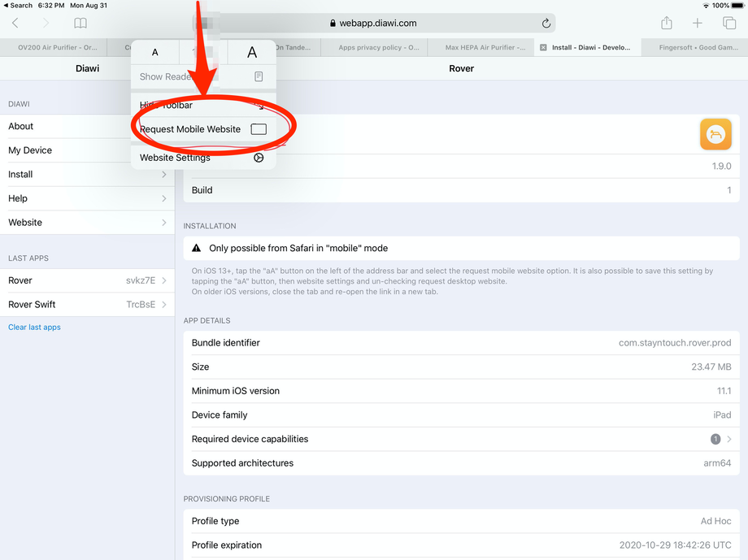The height and width of the screenshot is (560, 748).
Task: Tap the battery indicator in status bar
Action: pos(737,5)
